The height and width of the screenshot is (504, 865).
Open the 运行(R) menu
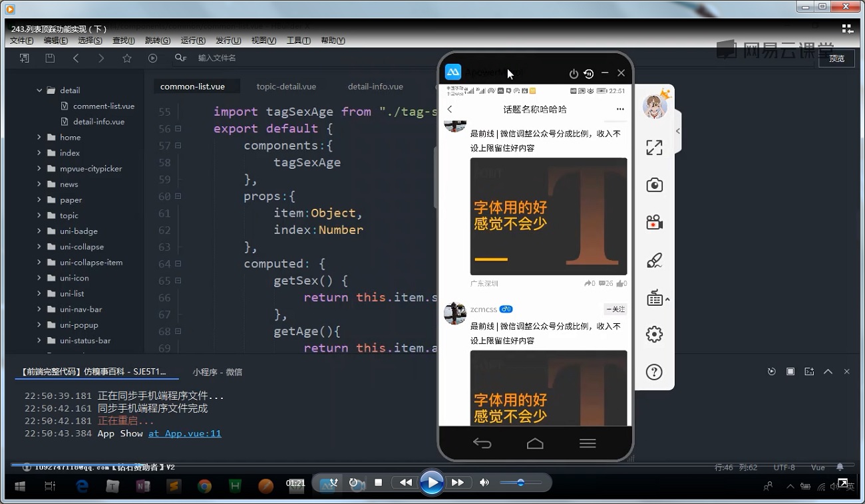[x=193, y=41]
